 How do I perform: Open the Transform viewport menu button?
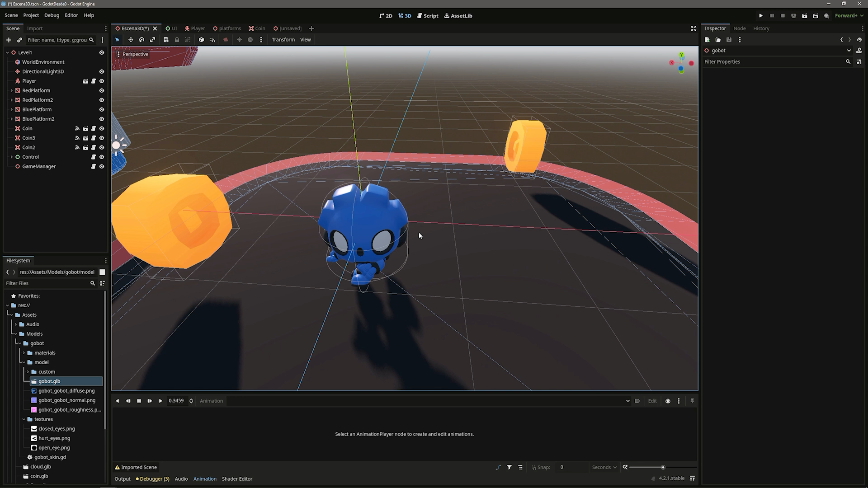(283, 40)
